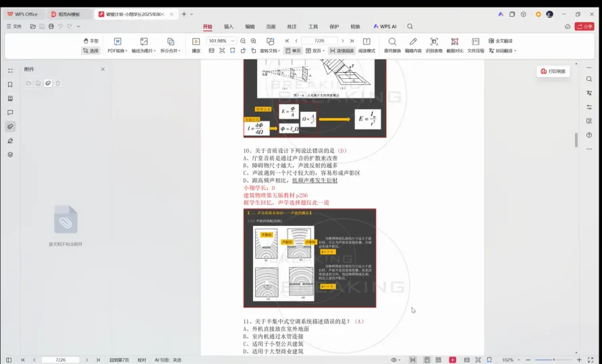Expand the quick access toolbar chevron
Screen dimensions: 602x364
click(x=78, y=26)
